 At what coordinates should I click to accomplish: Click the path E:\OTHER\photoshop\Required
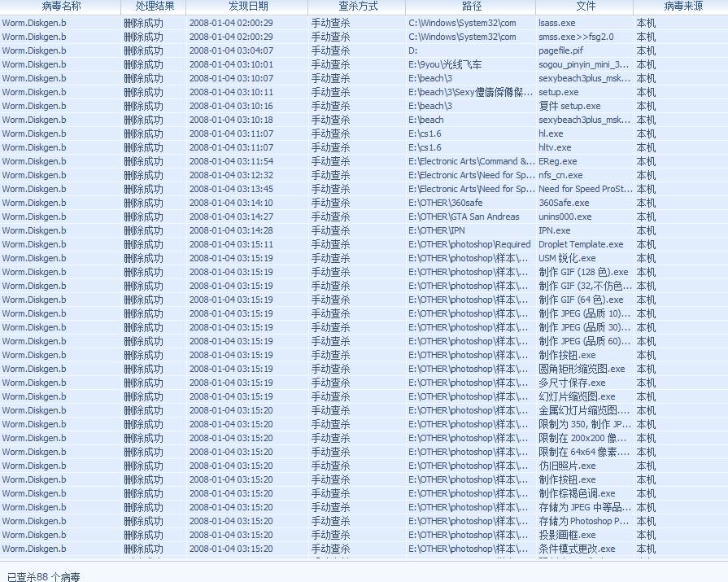pos(469,244)
